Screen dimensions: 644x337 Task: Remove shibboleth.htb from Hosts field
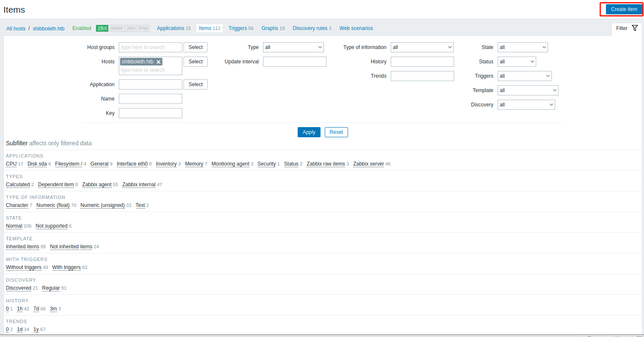(x=159, y=62)
